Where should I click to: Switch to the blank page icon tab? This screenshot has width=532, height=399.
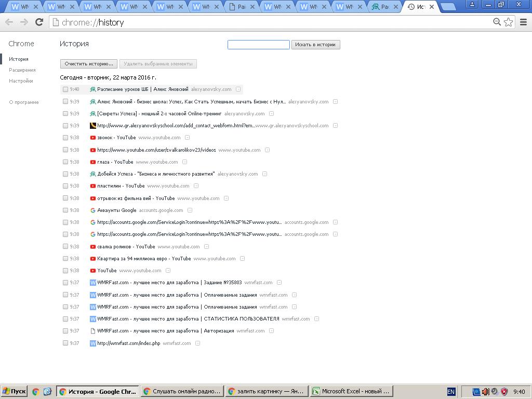(242, 7)
